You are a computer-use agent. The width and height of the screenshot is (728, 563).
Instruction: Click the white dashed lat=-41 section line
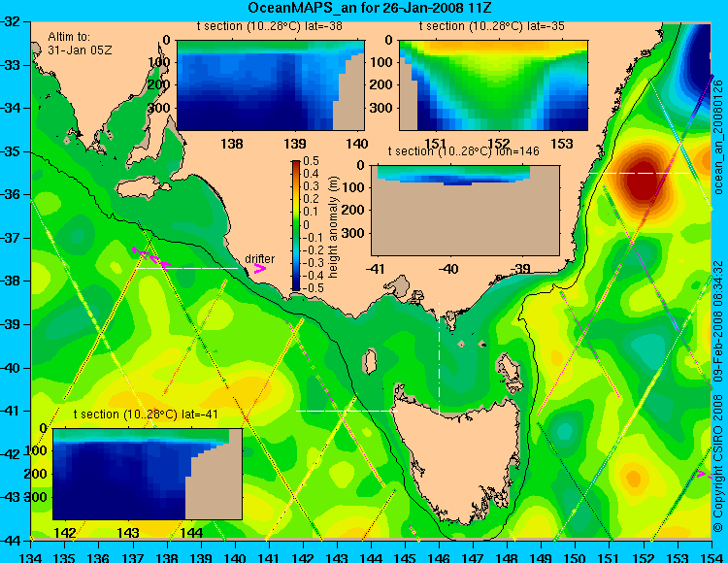point(347,411)
